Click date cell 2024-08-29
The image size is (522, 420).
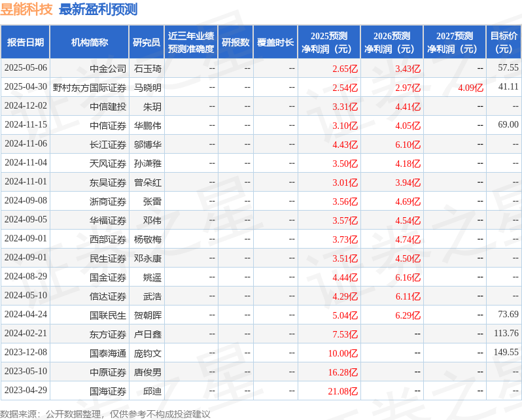26,277
